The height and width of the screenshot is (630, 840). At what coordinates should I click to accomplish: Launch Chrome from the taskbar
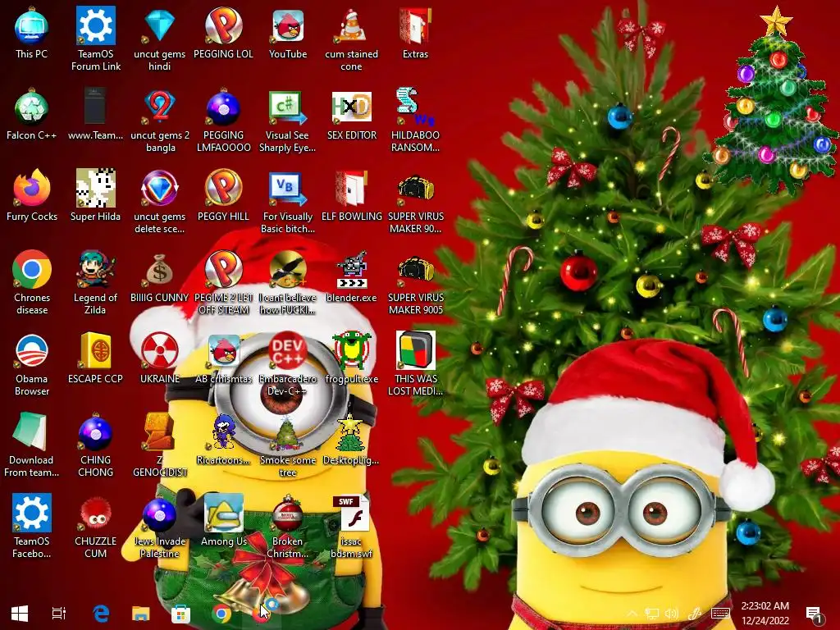pos(221,614)
